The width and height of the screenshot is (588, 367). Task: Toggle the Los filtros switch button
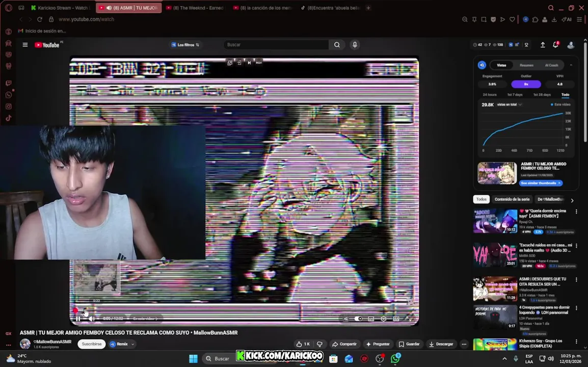click(185, 45)
